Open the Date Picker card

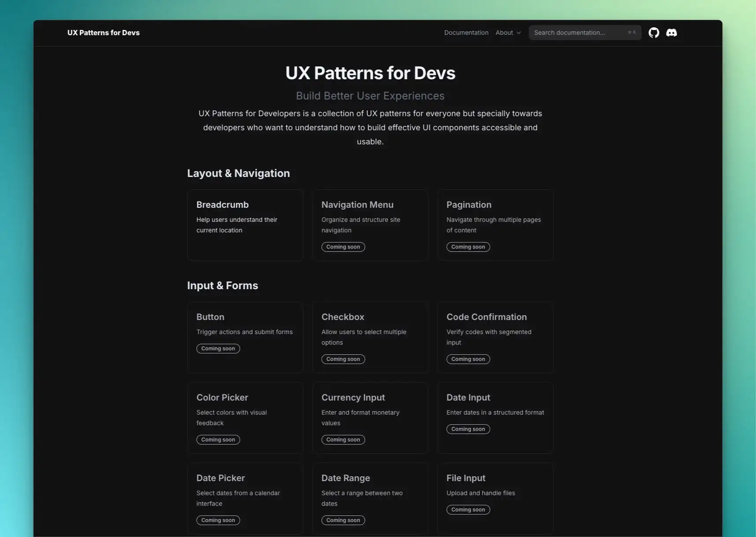click(x=245, y=498)
